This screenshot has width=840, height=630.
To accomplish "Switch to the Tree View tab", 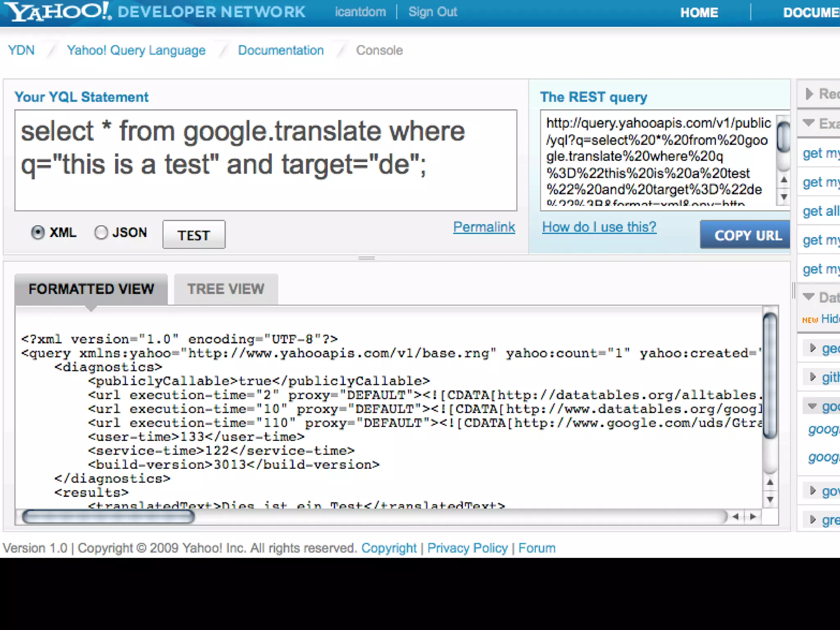I will (226, 289).
